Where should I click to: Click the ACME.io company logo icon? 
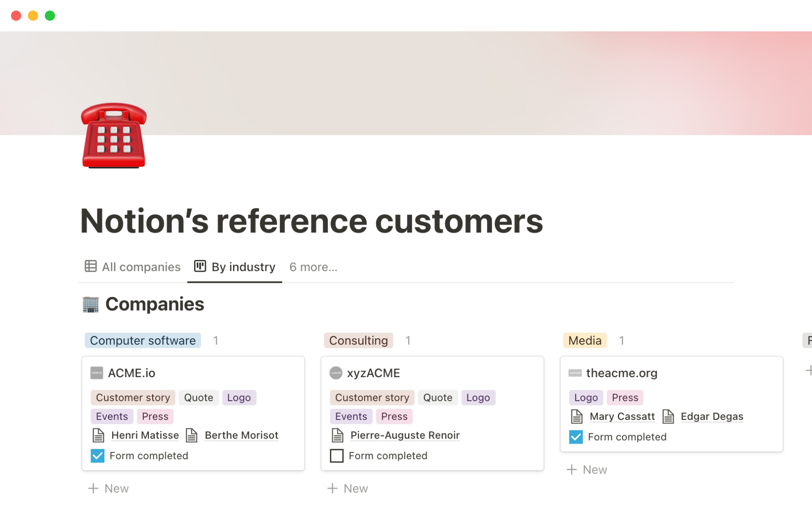pyautogui.click(x=97, y=373)
